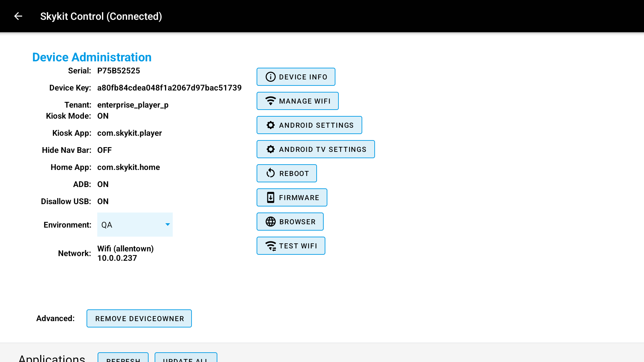Click the Serial field label
Screen dimensions: 644x362
[x=79, y=71]
